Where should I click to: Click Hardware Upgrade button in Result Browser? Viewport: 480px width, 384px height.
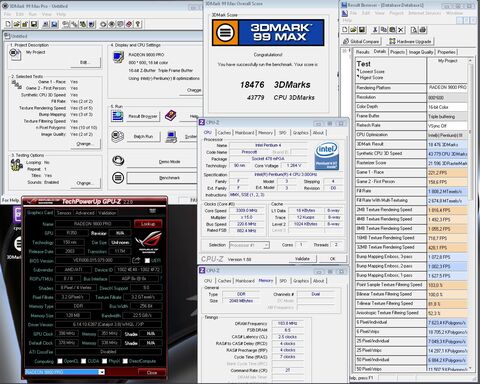click(x=410, y=41)
